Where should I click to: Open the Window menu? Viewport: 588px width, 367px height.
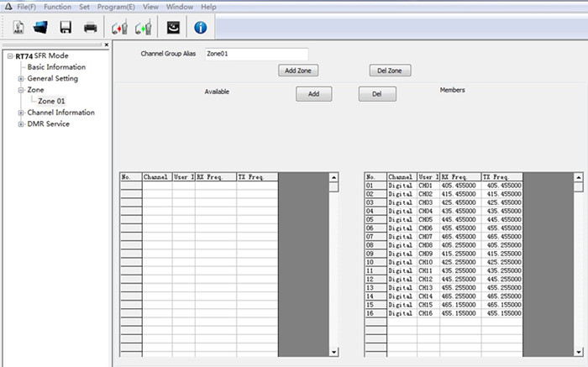180,7
